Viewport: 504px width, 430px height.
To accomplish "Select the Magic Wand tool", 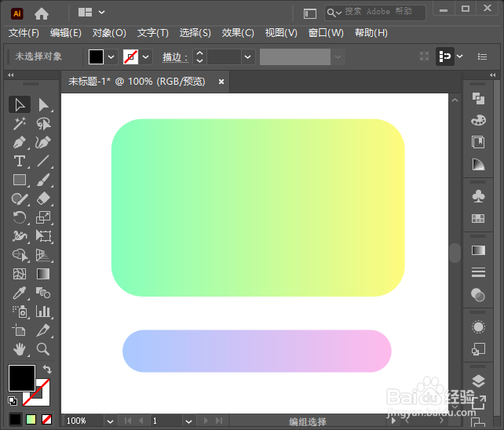I will click(x=20, y=123).
